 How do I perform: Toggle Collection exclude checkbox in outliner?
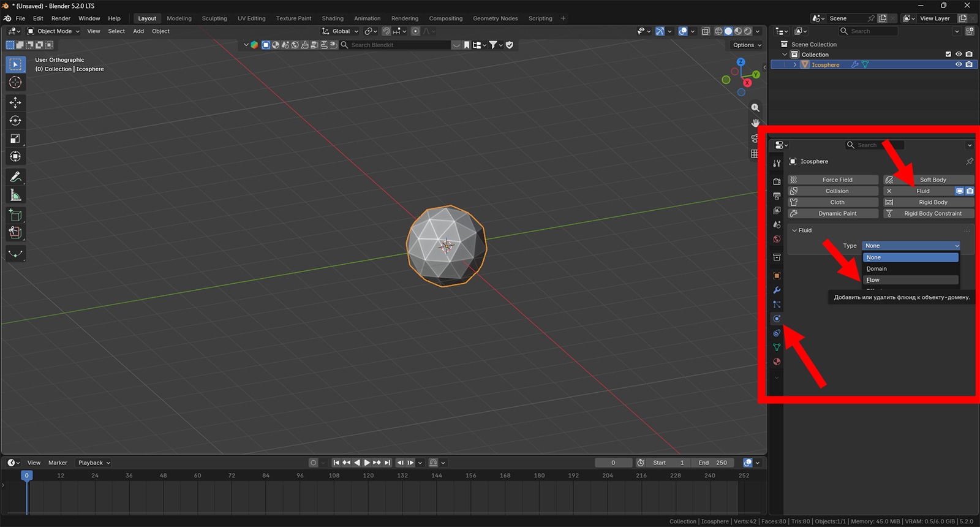[948, 55]
